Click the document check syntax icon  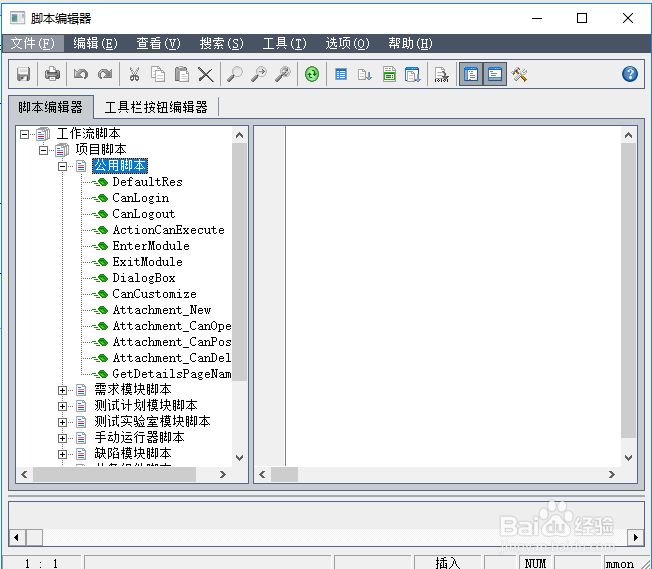[442, 74]
